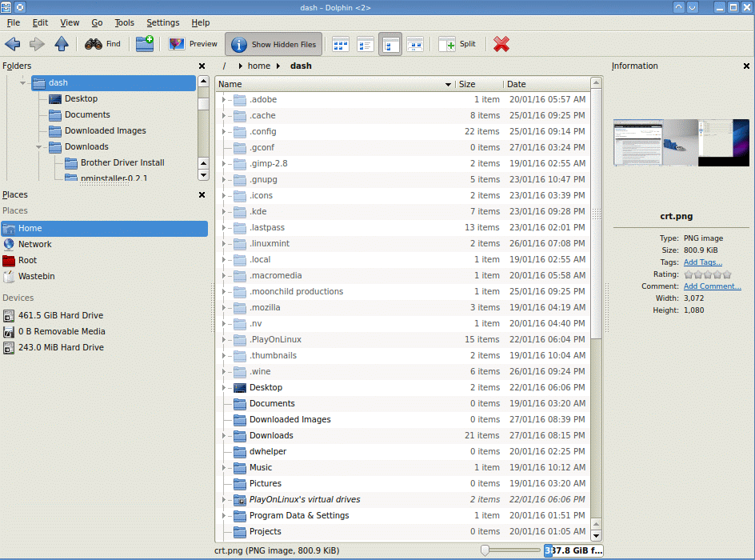Toggle Split view mode

pyautogui.click(x=457, y=44)
